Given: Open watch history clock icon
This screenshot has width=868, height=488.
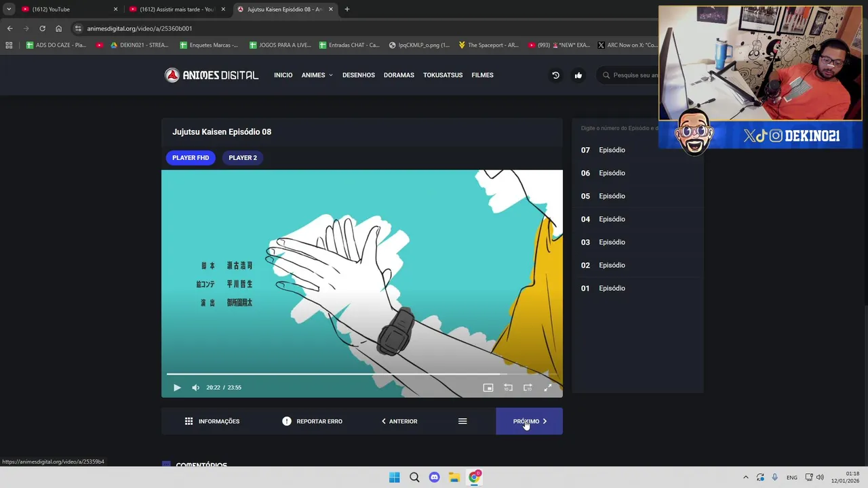Looking at the screenshot, I should coord(555,75).
